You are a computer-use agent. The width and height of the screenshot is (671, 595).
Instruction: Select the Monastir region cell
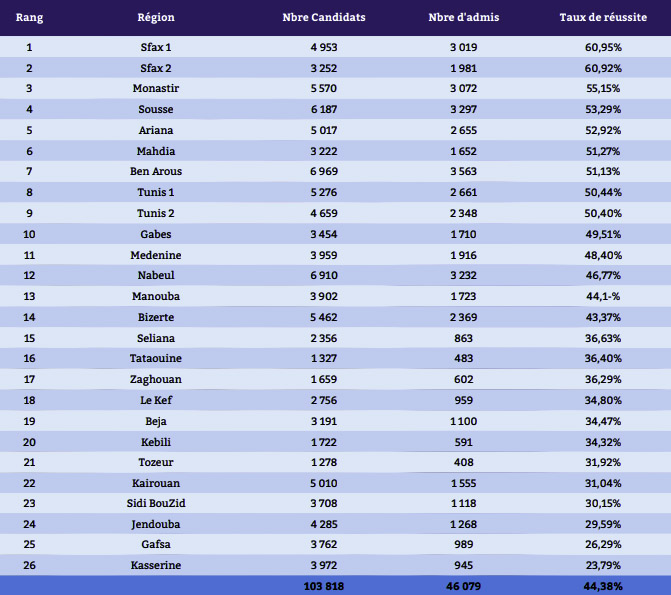156,88
